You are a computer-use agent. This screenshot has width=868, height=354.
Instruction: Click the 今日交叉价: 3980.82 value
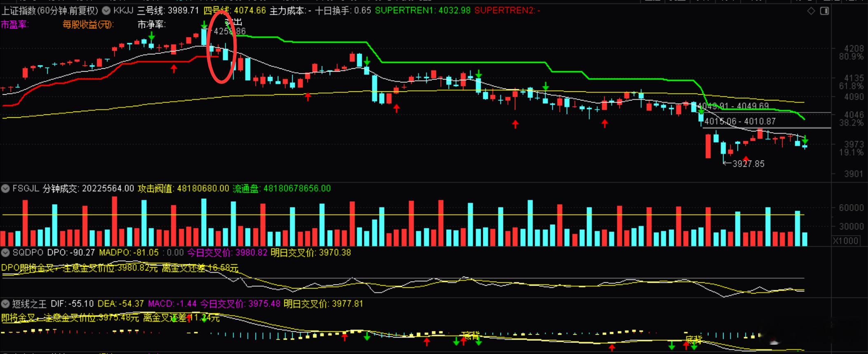(227, 252)
